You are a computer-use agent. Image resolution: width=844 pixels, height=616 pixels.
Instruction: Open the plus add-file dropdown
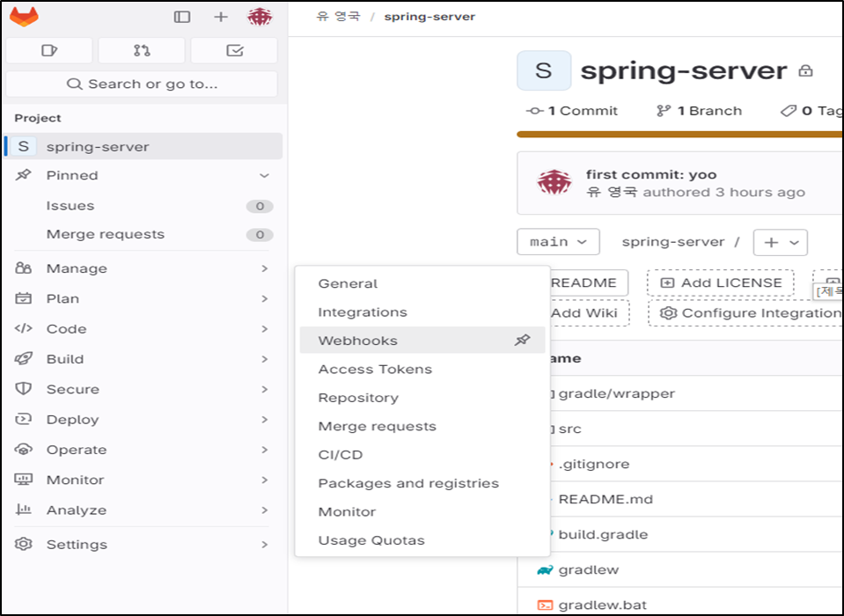(781, 242)
